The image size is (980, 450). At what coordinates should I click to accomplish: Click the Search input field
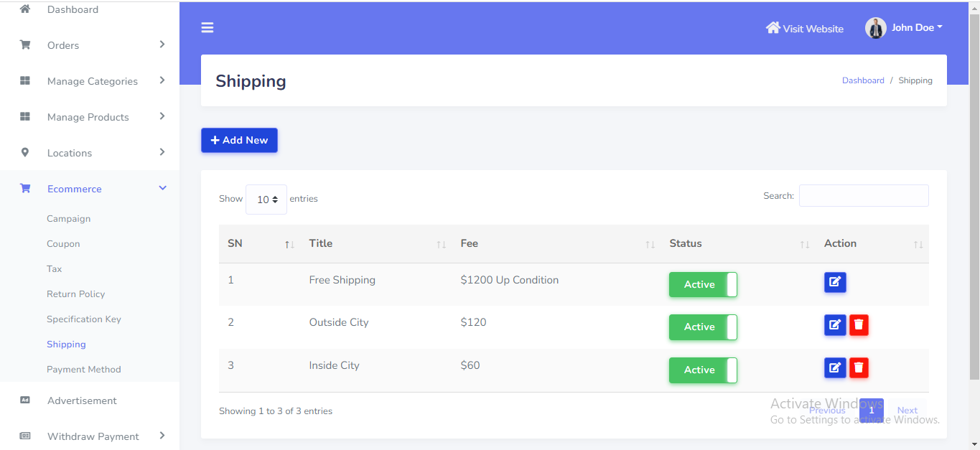pyautogui.click(x=864, y=195)
